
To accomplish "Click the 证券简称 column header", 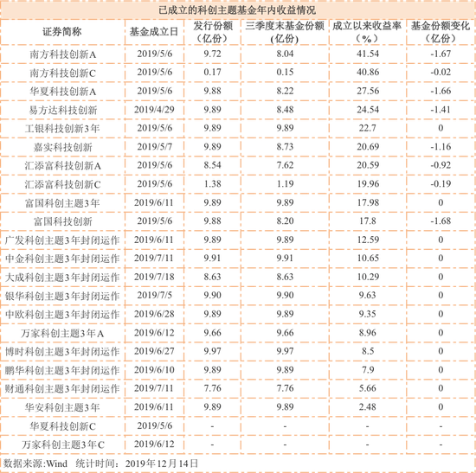I will click(x=62, y=31).
